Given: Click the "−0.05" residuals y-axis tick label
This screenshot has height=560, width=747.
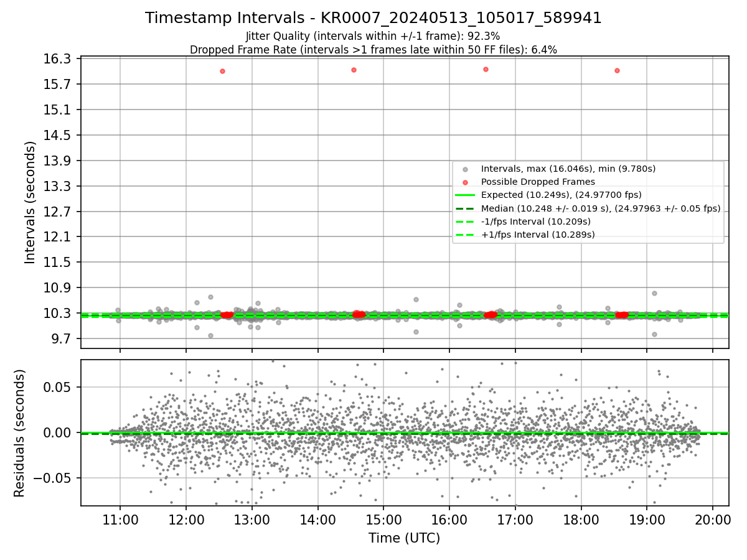Looking at the screenshot, I should point(53,478).
